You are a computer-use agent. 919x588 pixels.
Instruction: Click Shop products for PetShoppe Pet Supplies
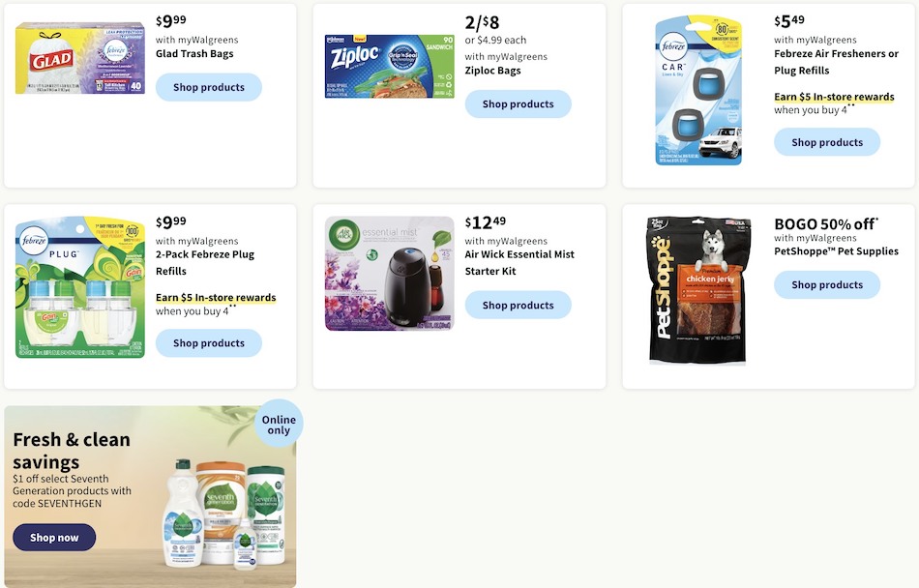(x=827, y=284)
